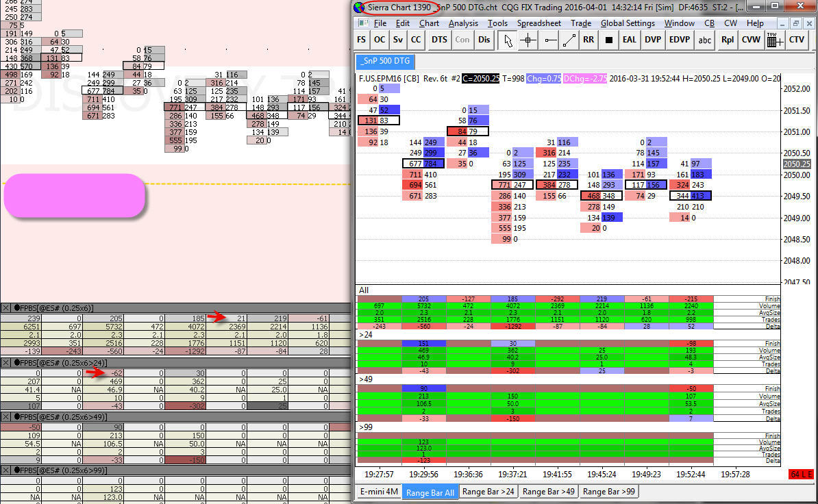Click the FS toolbar button

coord(362,40)
